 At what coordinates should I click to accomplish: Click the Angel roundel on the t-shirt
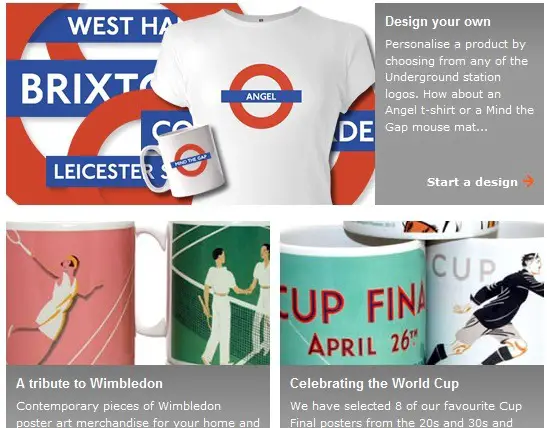click(261, 96)
